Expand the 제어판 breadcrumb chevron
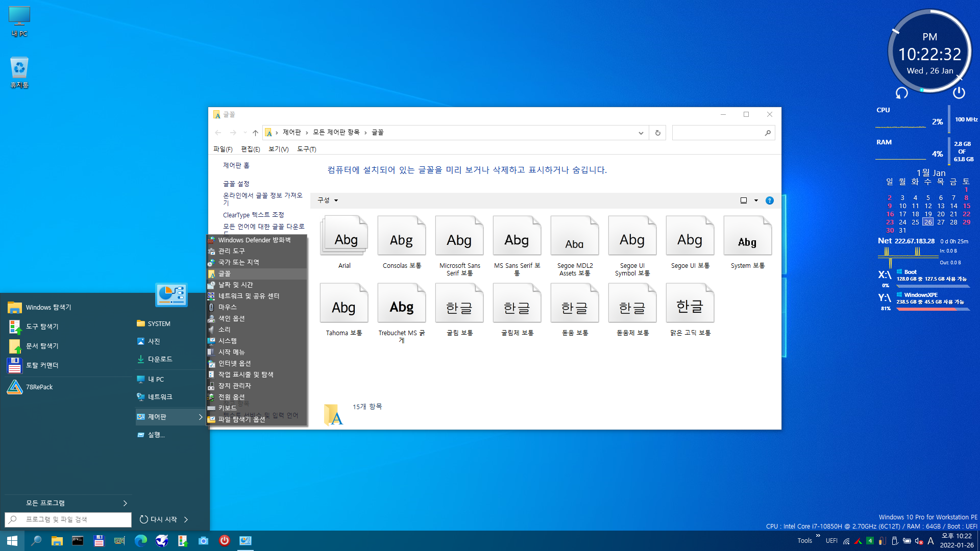 (x=307, y=133)
